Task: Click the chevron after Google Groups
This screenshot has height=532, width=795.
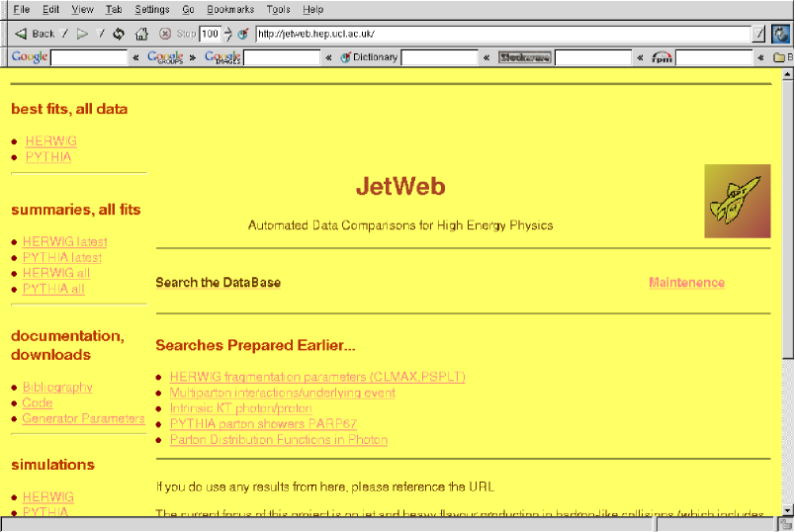Action: pyautogui.click(x=193, y=57)
